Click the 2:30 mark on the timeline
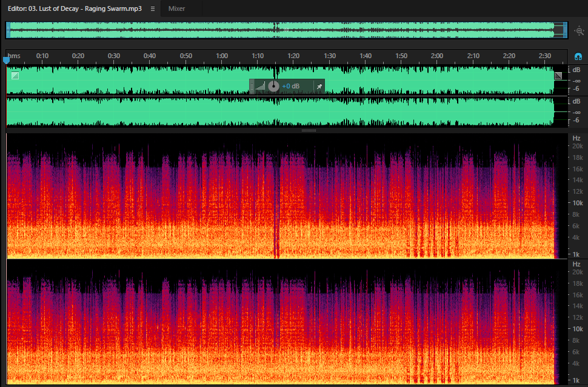Image resolution: width=588 pixels, height=387 pixels. click(545, 56)
